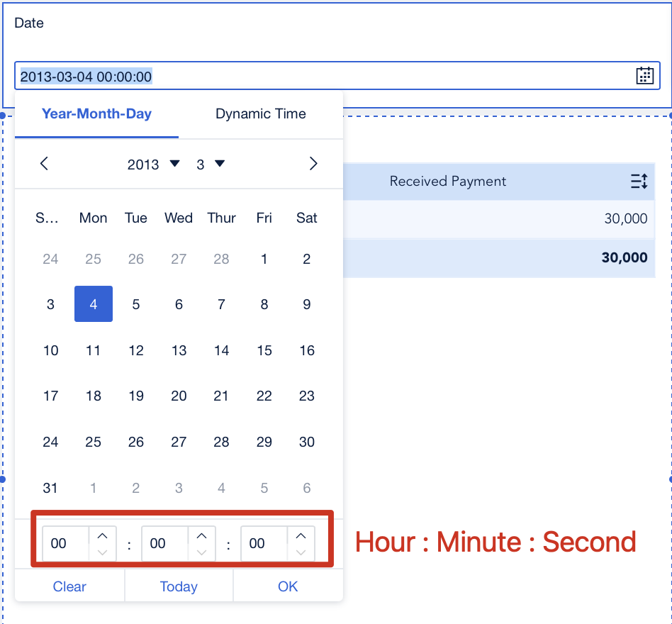Viewport: 672px width, 624px height.
Task: Select the Year-Month-Day tab
Action: [x=96, y=113]
